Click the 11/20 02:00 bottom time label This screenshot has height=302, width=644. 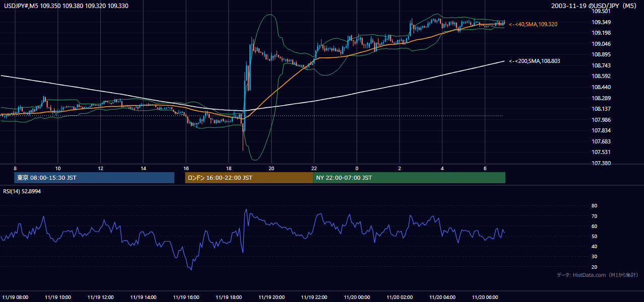coord(400,297)
